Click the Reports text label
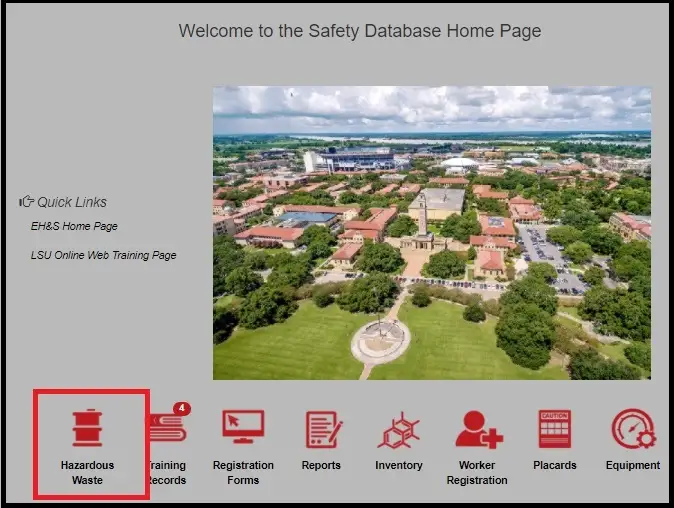This screenshot has height=508, width=674. click(x=321, y=466)
